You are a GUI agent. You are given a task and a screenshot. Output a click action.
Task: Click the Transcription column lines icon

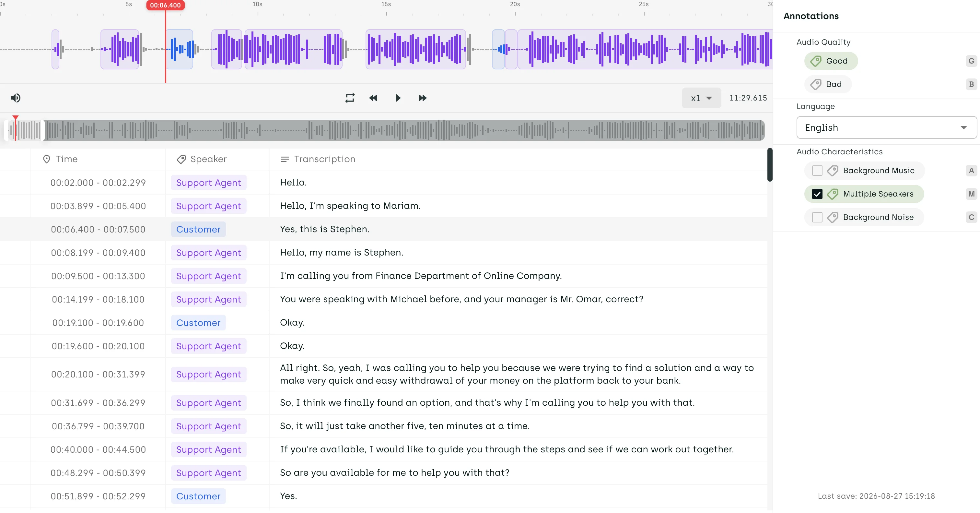tap(285, 159)
